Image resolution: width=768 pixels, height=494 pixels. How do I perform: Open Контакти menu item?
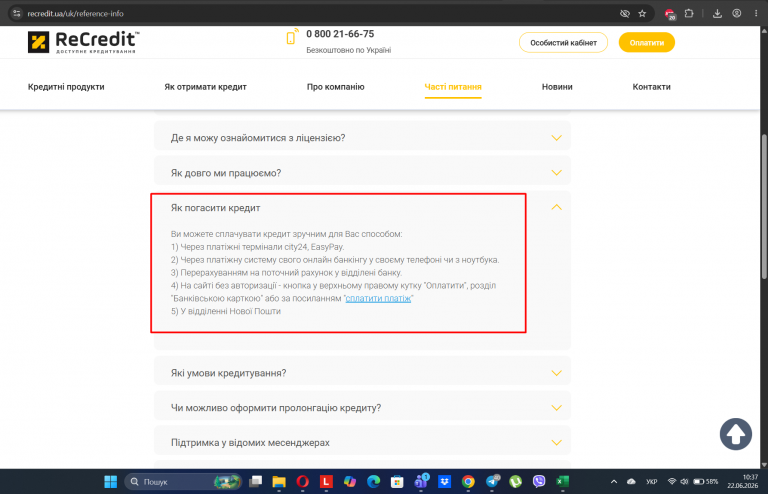[x=651, y=87]
